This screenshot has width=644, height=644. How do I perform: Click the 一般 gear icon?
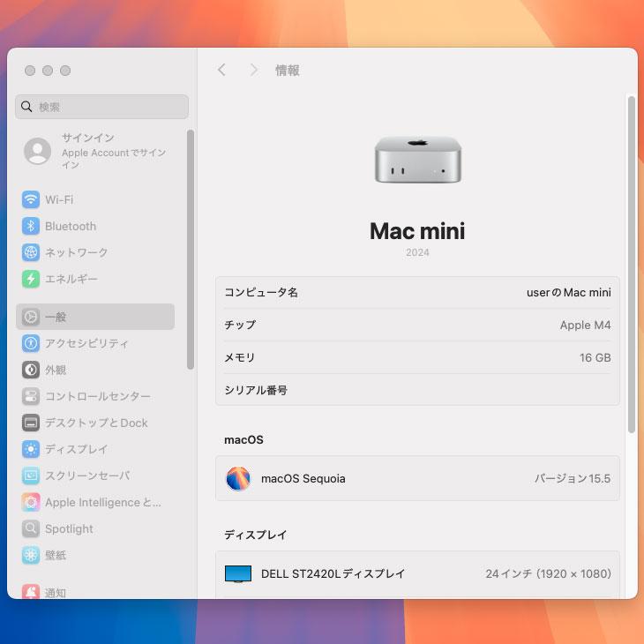click(x=31, y=317)
